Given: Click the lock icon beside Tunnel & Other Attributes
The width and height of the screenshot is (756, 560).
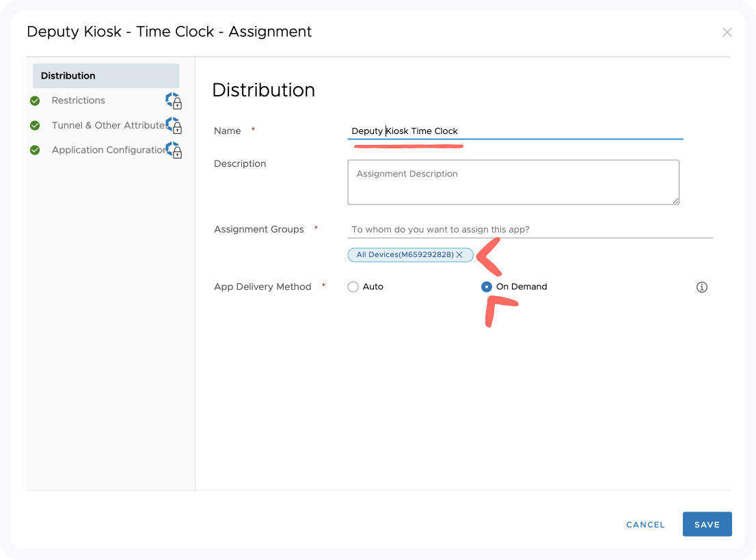Looking at the screenshot, I should click(x=174, y=125).
